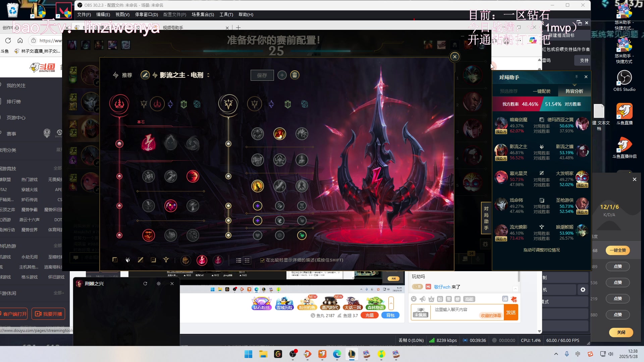Click the 一键全赞 button
The width and height of the screenshot is (644, 362).
(x=618, y=250)
